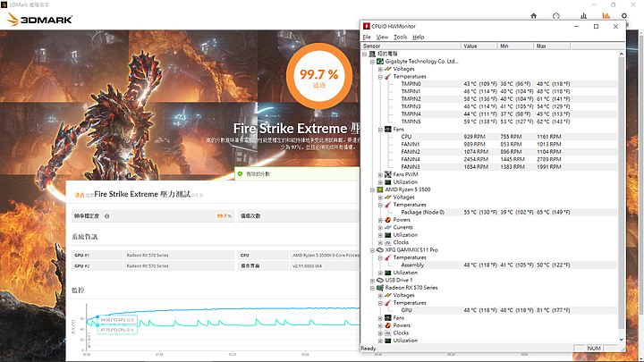Go to 3DMark home icon
This screenshot has height=362, width=644.
533,16
